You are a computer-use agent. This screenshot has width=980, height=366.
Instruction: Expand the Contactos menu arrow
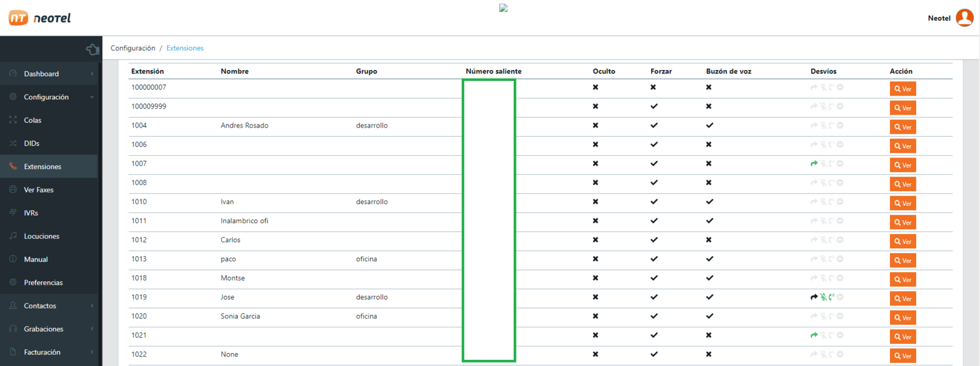[x=92, y=306]
